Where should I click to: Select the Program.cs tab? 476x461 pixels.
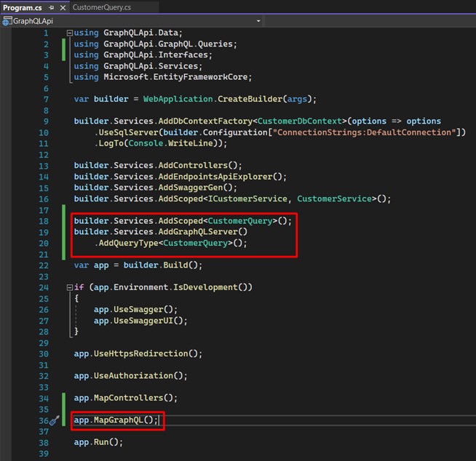click(22, 7)
